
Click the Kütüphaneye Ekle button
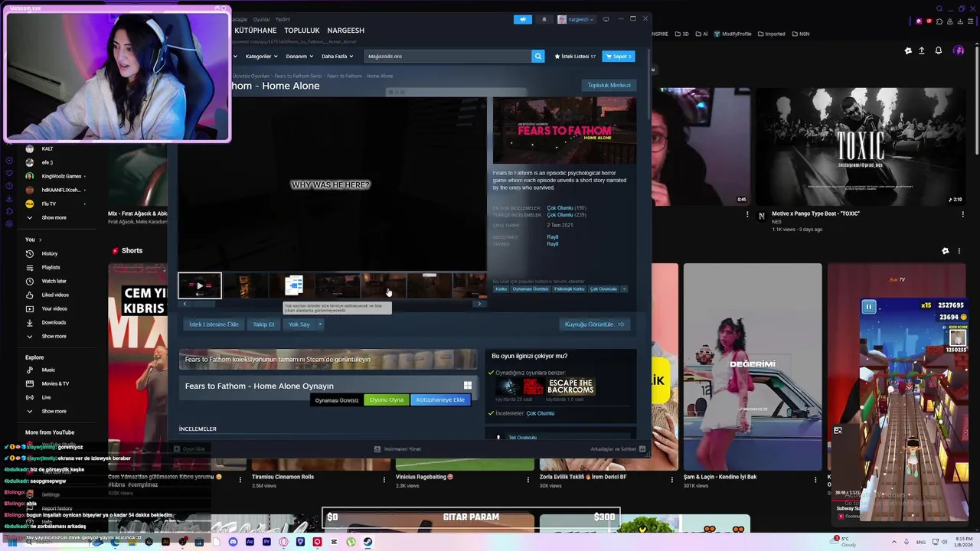[440, 400]
